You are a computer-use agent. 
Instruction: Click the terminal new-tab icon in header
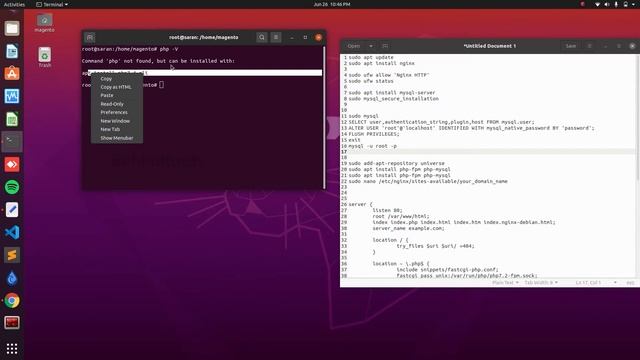(90, 38)
